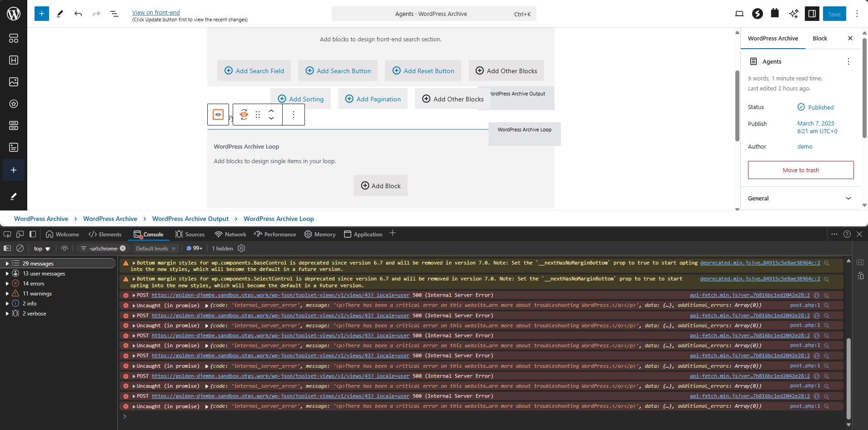Open the WordPress logo site menu
Image resolution: width=868 pixels, height=430 pixels.
click(x=14, y=14)
